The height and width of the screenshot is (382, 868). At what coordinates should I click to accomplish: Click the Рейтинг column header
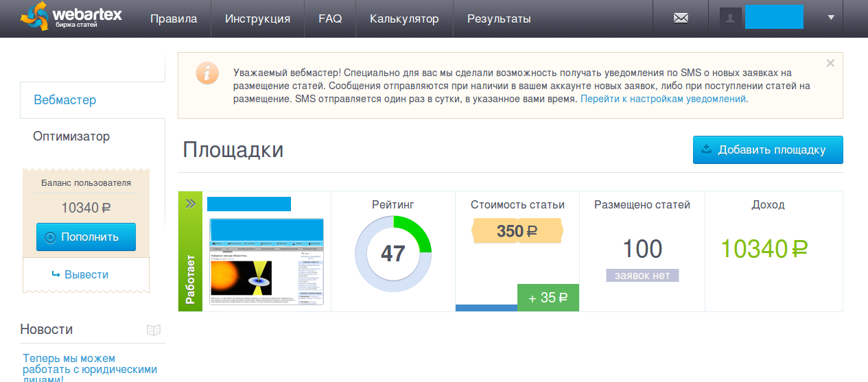coord(393,204)
